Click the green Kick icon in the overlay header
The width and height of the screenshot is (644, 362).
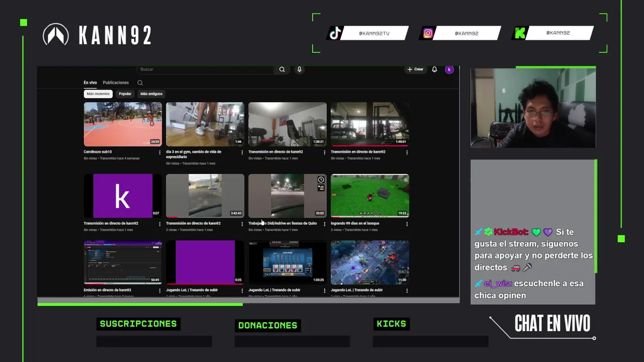coord(520,33)
